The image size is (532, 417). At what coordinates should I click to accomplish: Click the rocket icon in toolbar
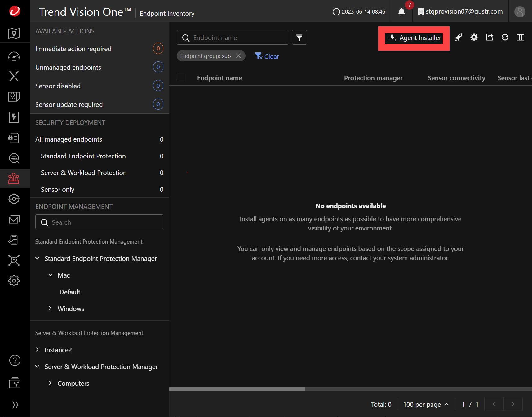pos(458,37)
